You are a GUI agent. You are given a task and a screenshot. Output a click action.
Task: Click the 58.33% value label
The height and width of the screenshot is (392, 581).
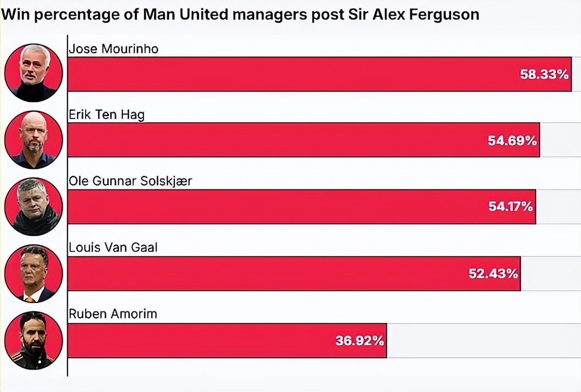(x=544, y=74)
